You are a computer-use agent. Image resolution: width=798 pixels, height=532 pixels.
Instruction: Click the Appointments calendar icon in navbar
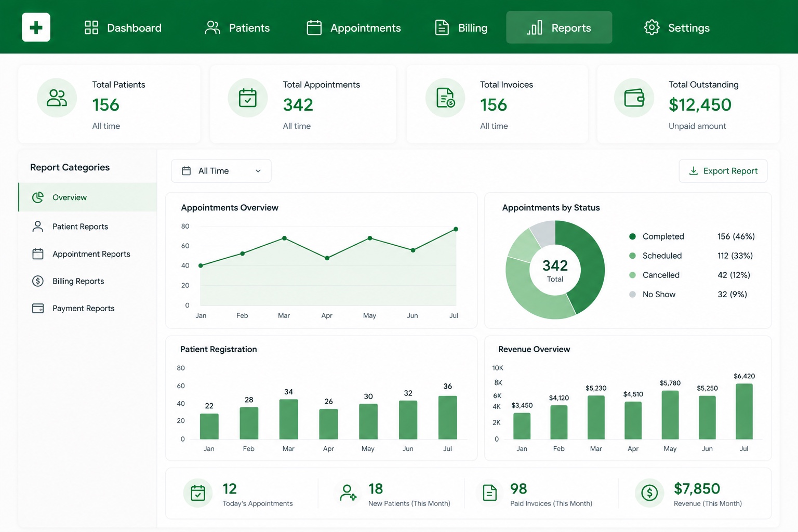[314, 28]
